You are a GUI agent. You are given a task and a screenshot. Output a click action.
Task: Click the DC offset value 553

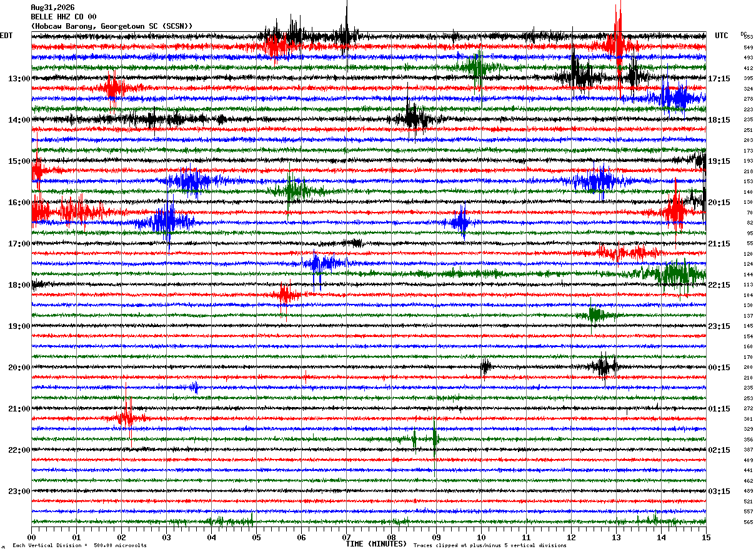tap(748, 38)
